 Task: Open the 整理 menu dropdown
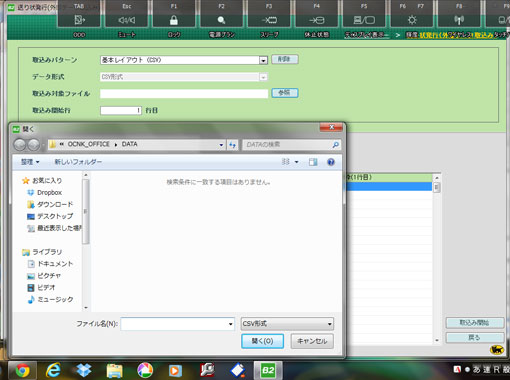coord(30,162)
